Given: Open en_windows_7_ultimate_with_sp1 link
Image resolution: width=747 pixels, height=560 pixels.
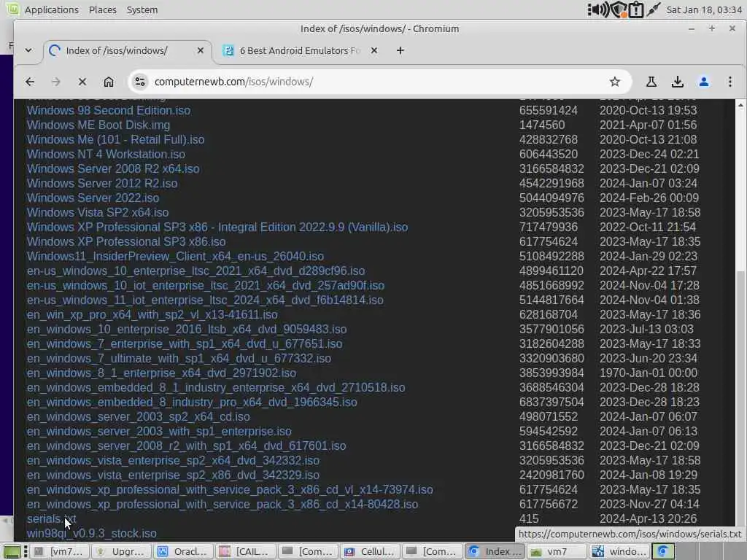Looking at the screenshot, I should 179,359.
